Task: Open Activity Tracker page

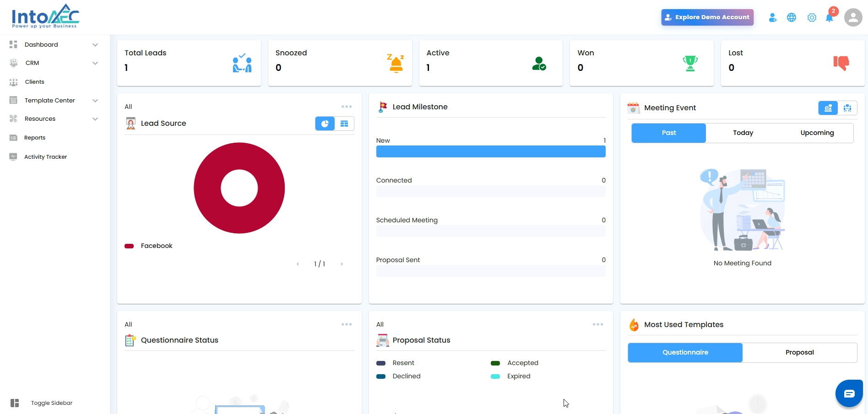Action: tap(46, 157)
